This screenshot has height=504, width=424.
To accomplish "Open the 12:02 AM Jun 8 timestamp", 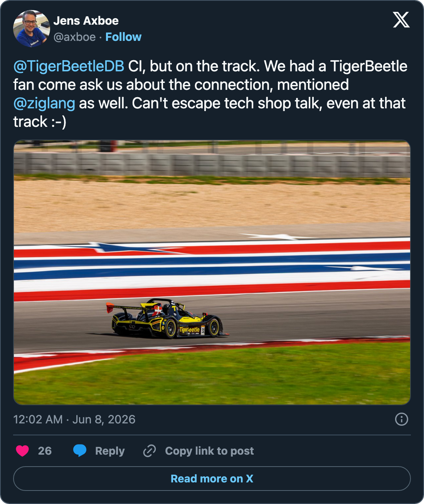I will (x=74, y=420).
